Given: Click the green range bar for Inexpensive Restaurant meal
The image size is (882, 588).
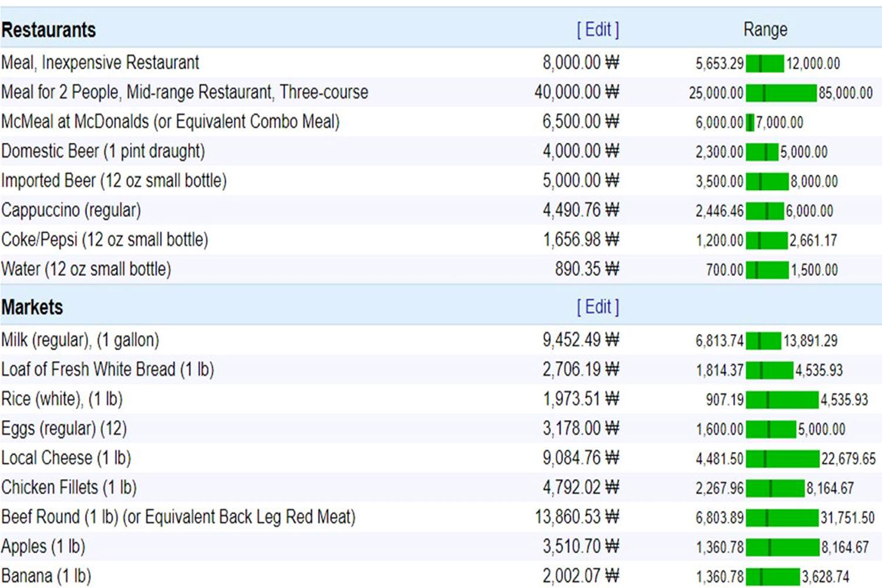Looking at the screenshot, I should pyautogui.click(x=765, y=64).
